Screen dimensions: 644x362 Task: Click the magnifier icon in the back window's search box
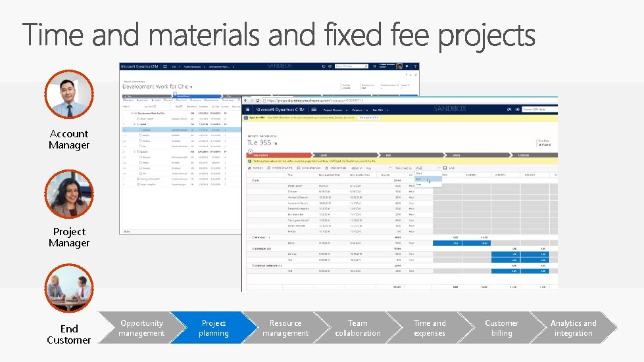[x=366, y=66]
